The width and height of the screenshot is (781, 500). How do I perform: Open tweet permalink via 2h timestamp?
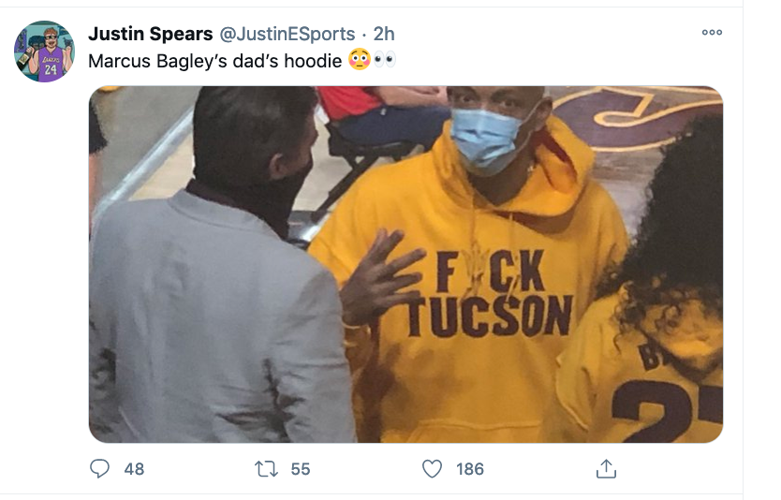(384, 34)
